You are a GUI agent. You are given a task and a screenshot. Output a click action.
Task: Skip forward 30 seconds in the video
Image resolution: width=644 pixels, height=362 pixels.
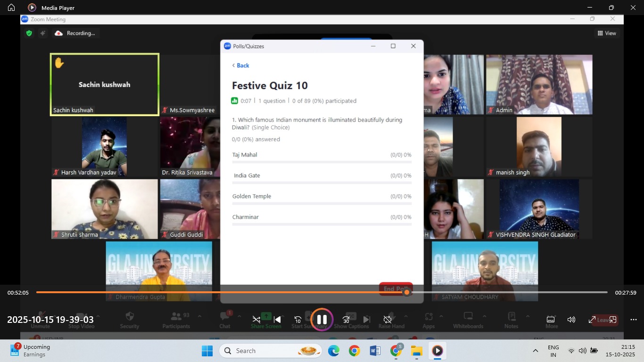(x=346, y=320)
